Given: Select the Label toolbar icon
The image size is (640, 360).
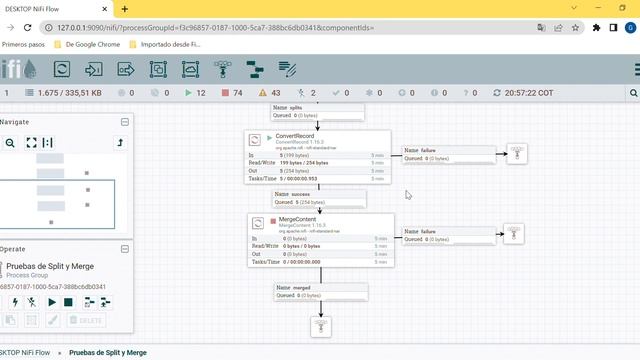Looking at the screenshot, I should pos(287,69).
